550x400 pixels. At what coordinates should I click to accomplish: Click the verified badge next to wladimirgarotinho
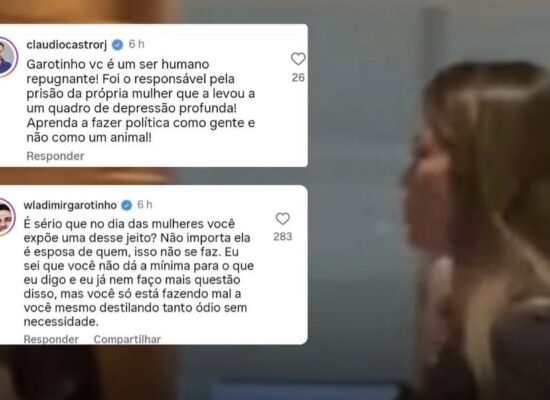click(x=126, y=205)
